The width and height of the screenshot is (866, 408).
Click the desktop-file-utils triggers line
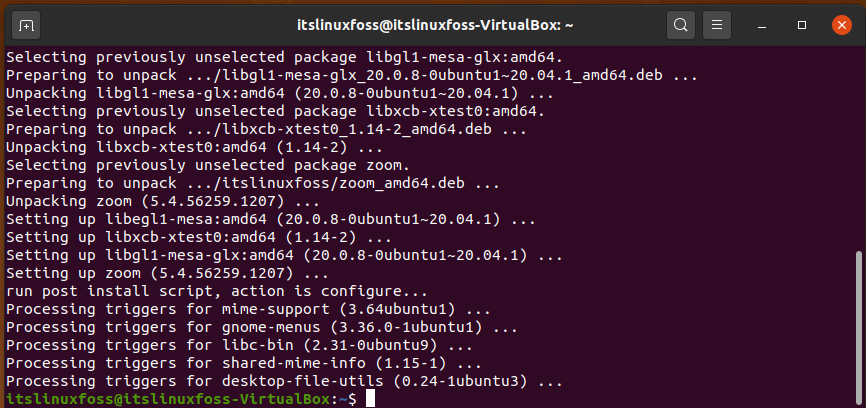tap(284, 381)
